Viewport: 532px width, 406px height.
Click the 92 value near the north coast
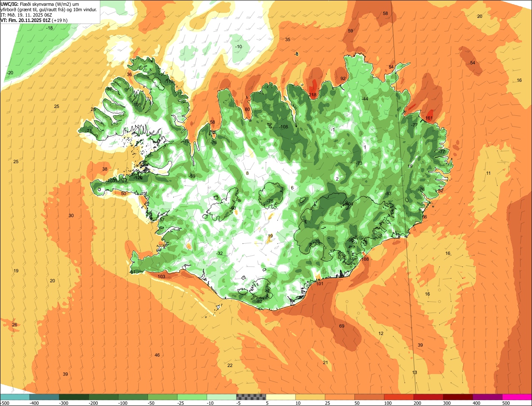pos(343,78)
